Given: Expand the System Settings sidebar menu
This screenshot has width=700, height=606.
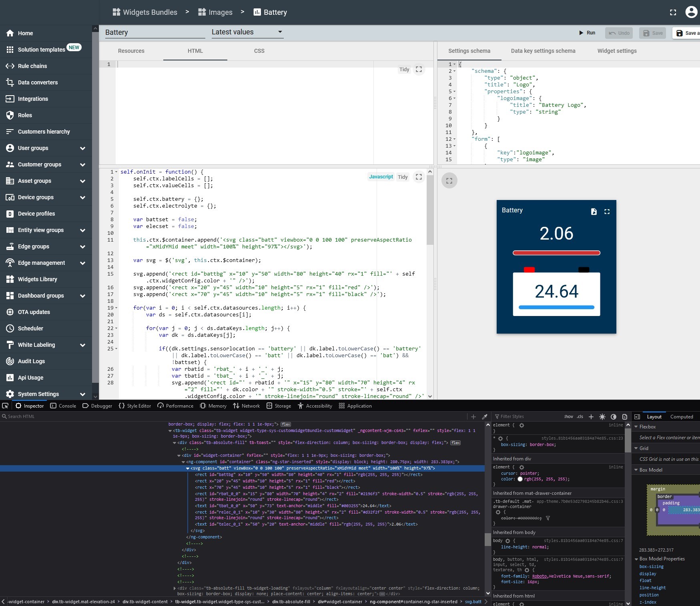Looking at the screenshot, I should [38, 394].
